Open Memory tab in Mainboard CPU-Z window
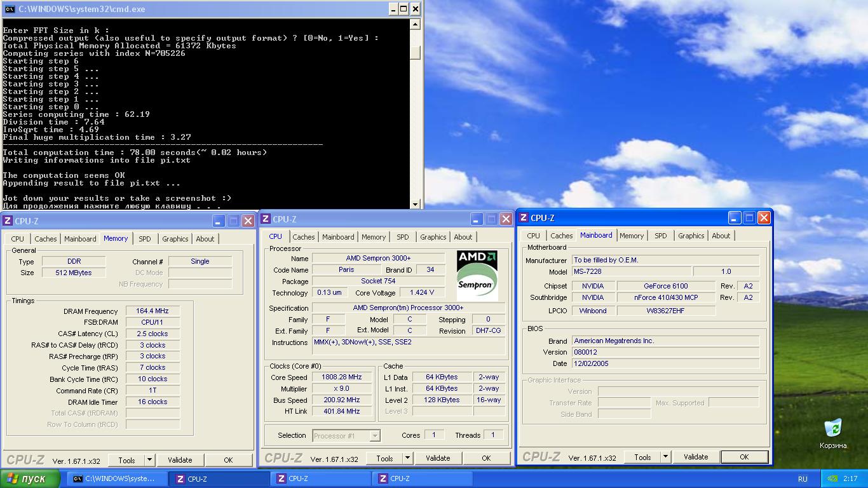 pyautogui.click(x=632, y=236)
